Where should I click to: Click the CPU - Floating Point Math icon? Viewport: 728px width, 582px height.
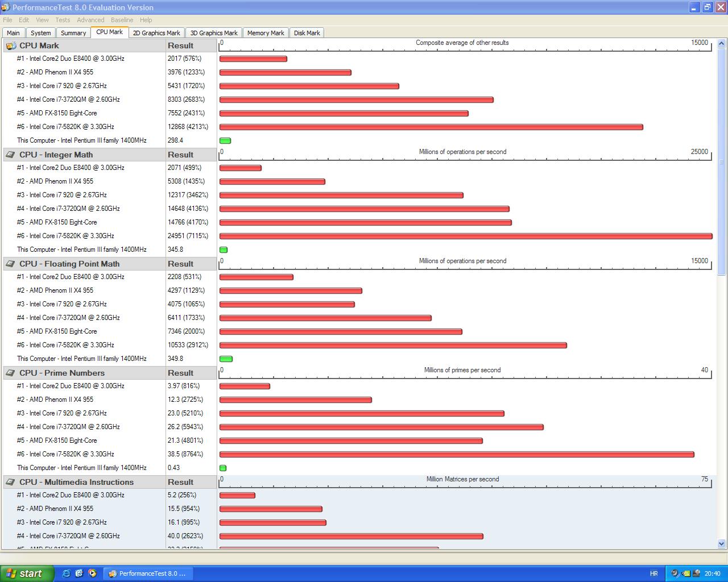pos(11,264)
